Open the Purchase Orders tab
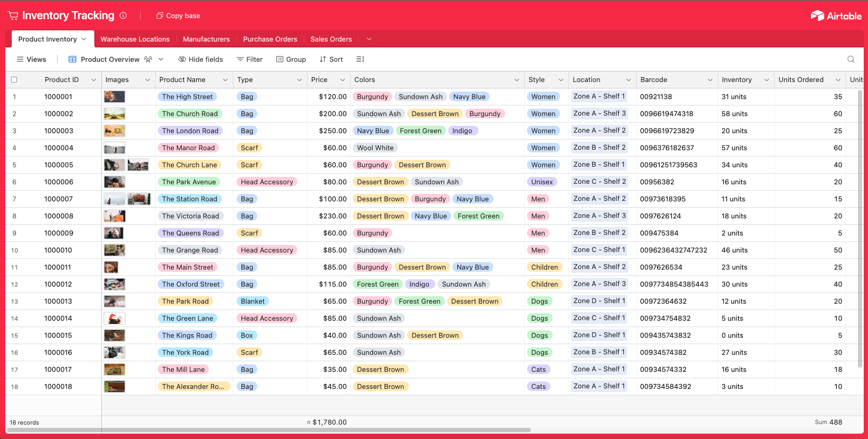This screenshot has width=868, height=439. [x=270, y=39]
